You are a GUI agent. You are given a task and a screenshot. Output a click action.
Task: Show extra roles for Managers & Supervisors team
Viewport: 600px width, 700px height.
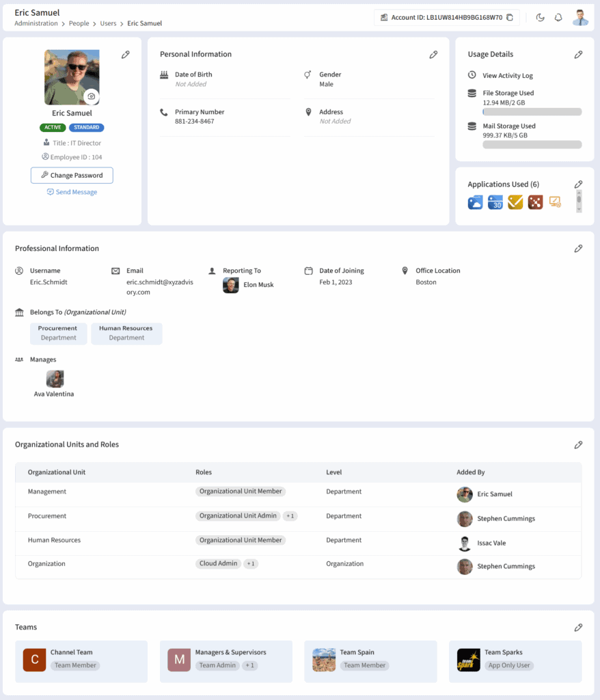(x=250, y=665)
